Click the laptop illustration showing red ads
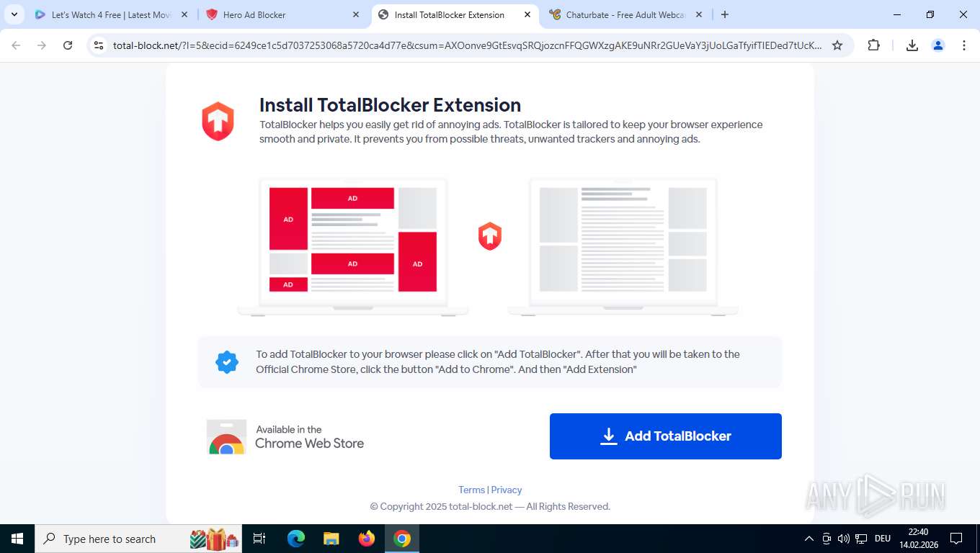 (353, 246)
